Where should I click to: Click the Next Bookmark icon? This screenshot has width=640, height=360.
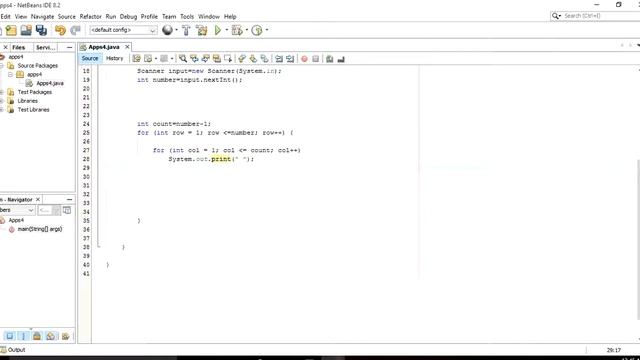click(253, 59)
